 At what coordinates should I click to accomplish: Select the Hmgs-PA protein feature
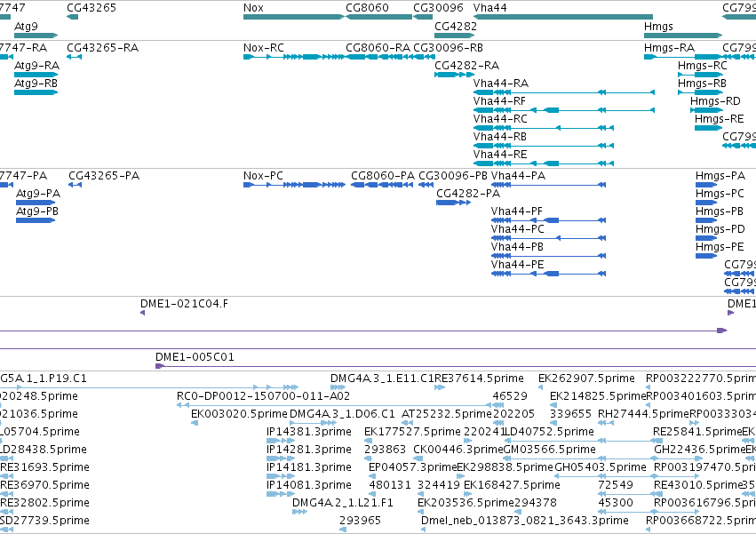point(706,185)
